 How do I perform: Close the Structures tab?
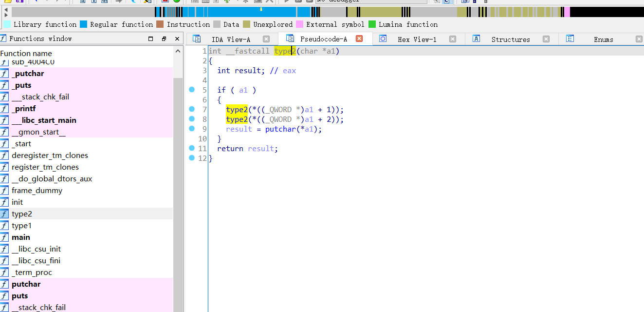(546, 39)
